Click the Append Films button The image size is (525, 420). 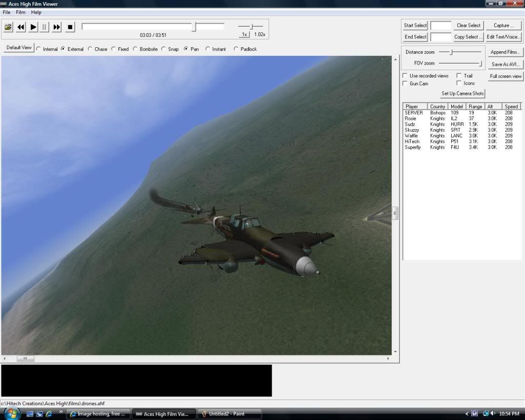click(505, 52)
